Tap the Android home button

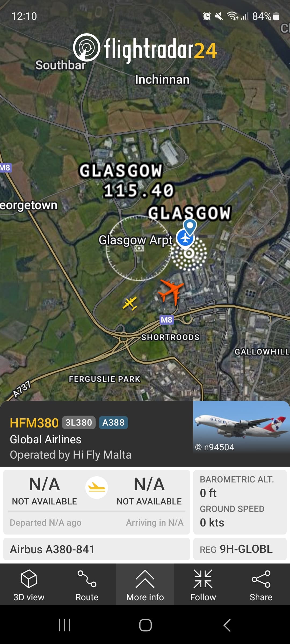coord(145,625)
